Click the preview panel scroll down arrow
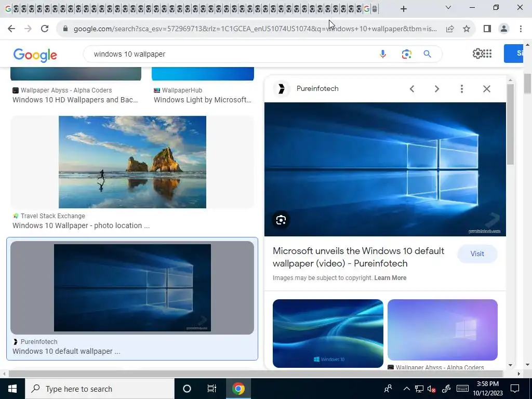 point(510,365)
